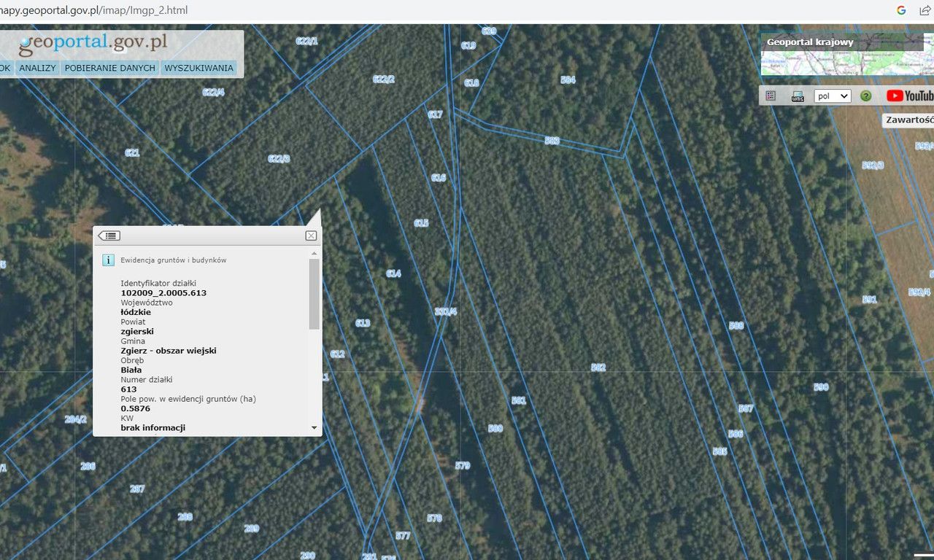Click parcel label 579 on the map

click(463, 465)
